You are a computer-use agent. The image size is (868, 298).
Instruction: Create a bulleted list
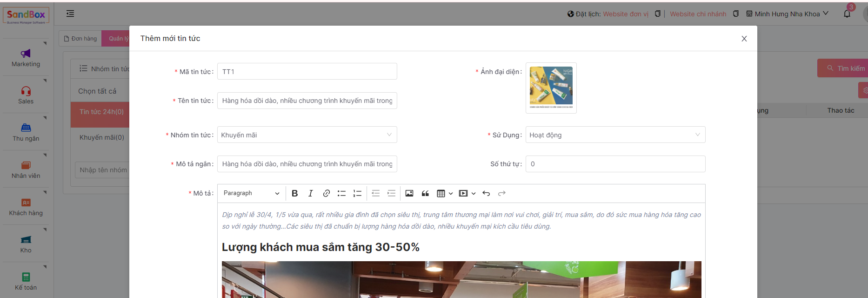(x=341, y=193)
